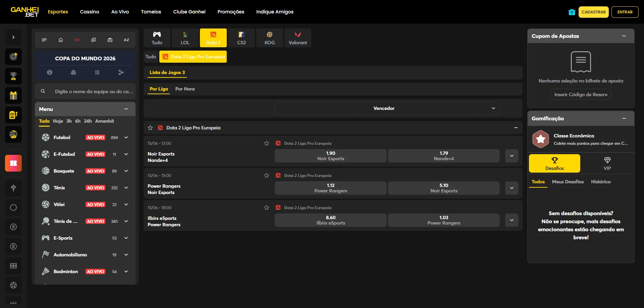Viewport: 644px width, 308px height.
Task: Click the search magnifier icon
Action: pos(43,91)
